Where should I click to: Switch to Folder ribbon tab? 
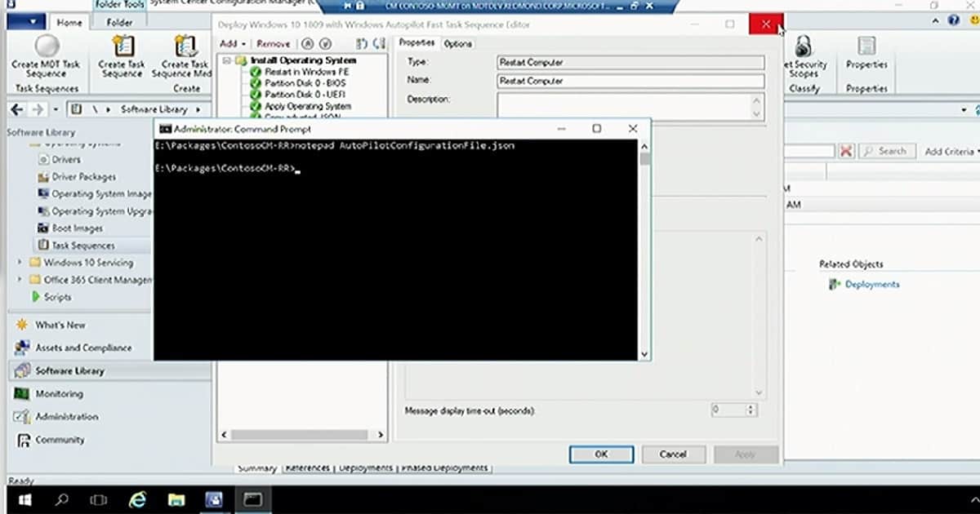tap(120, 23)
